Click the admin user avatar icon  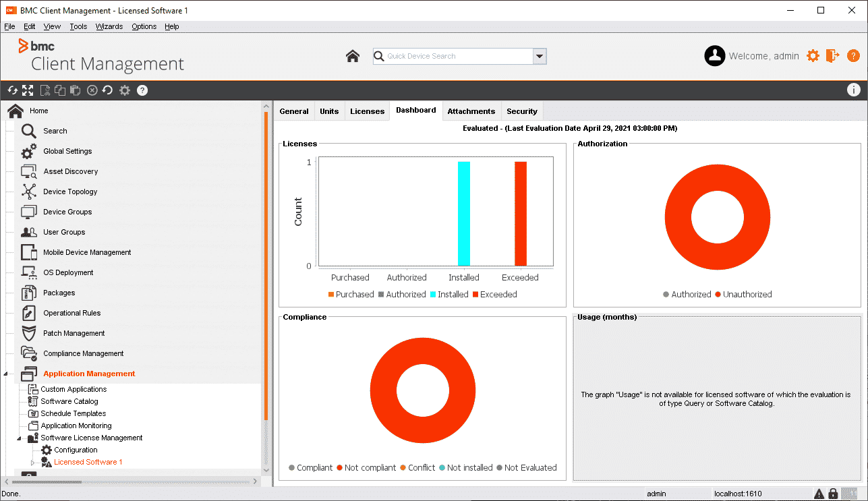714,56
